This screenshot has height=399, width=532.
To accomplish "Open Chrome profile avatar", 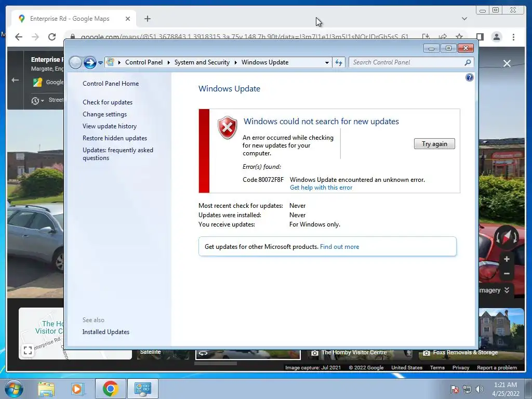I will 496,37.
